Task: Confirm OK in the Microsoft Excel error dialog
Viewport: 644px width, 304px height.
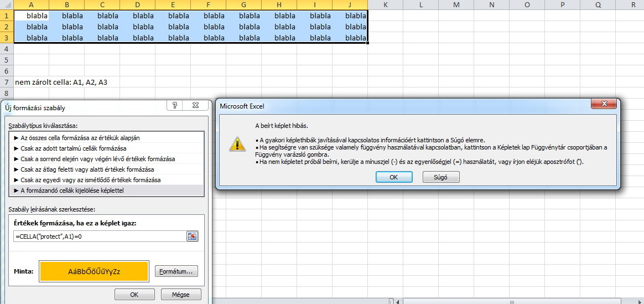Action: point(393,177)
